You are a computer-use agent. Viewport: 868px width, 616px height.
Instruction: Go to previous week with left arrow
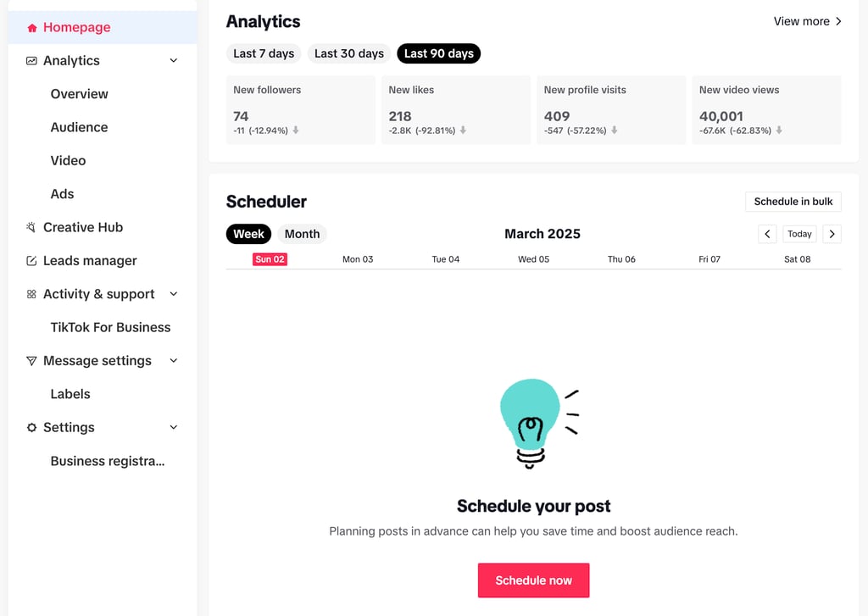point(767,234)
